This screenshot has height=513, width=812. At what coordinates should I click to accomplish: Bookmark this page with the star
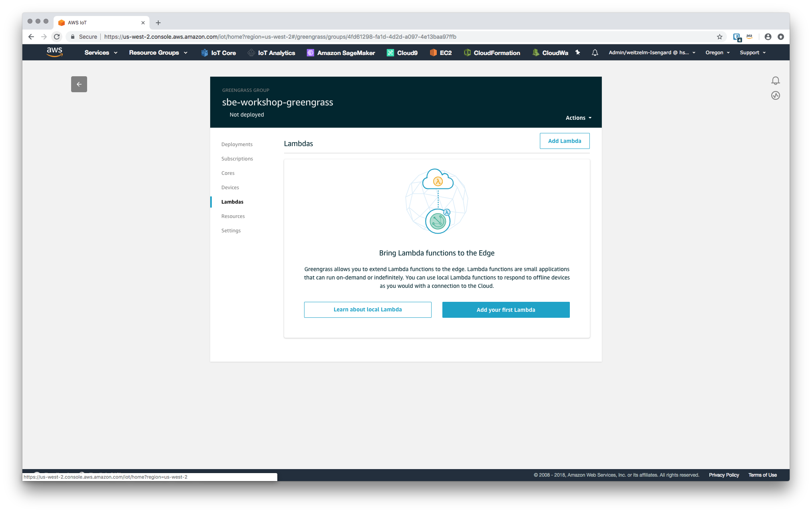tap(720, 37)
